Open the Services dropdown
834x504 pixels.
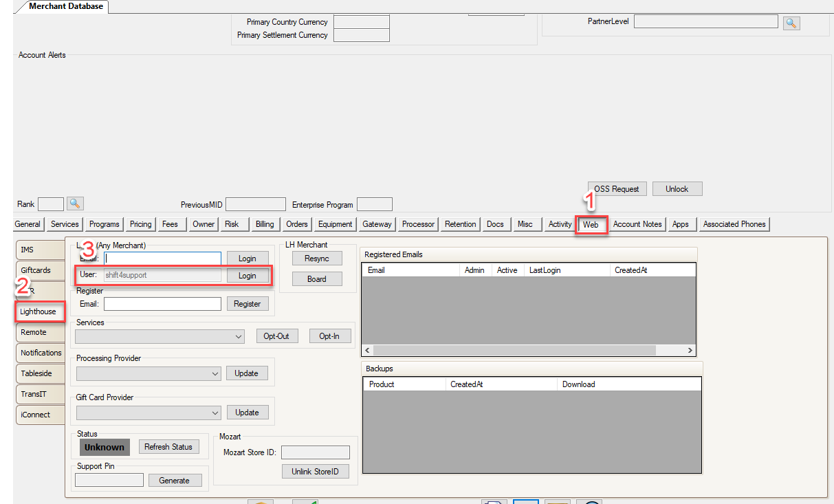239,337
